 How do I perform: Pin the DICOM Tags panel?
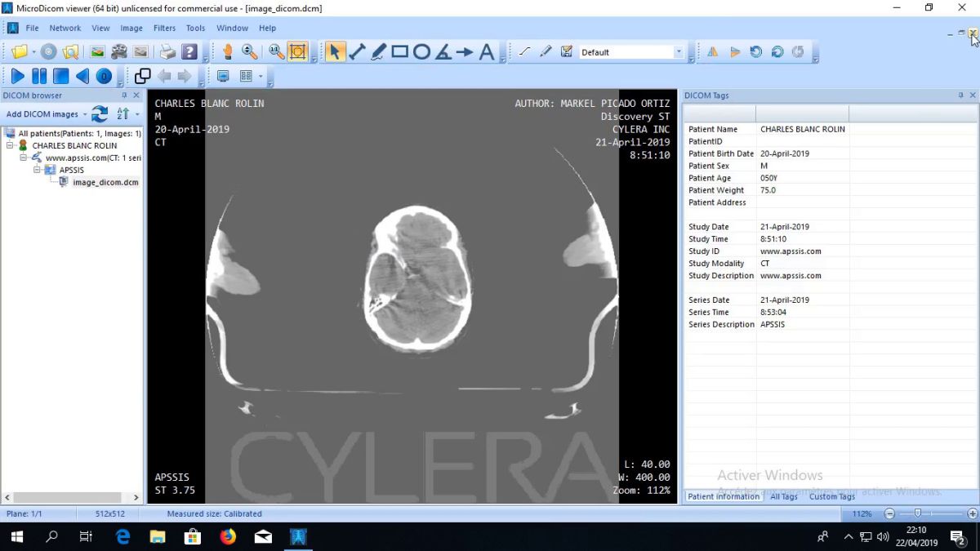[x=960, y=96]
